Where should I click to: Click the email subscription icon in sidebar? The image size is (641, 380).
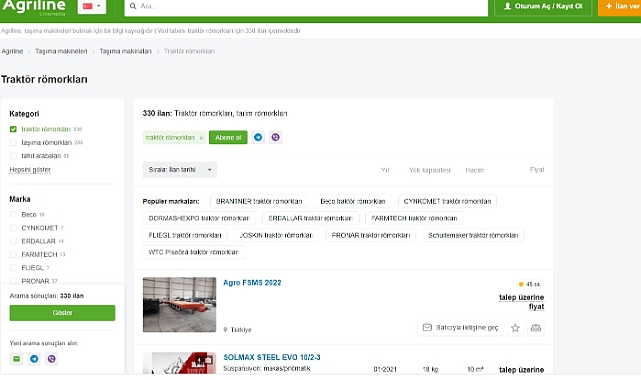click(16, 359)
